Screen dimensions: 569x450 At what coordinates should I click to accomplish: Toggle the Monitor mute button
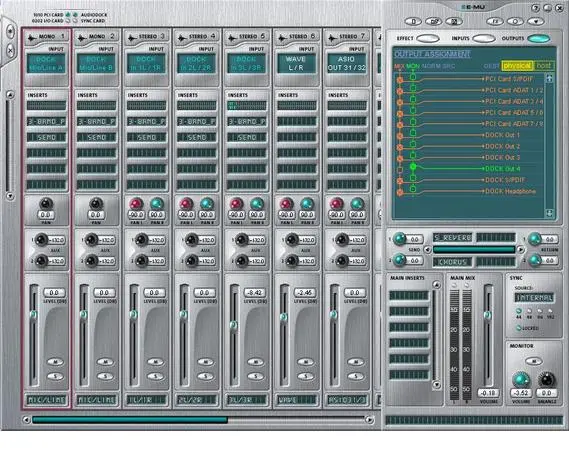(533, 361)
